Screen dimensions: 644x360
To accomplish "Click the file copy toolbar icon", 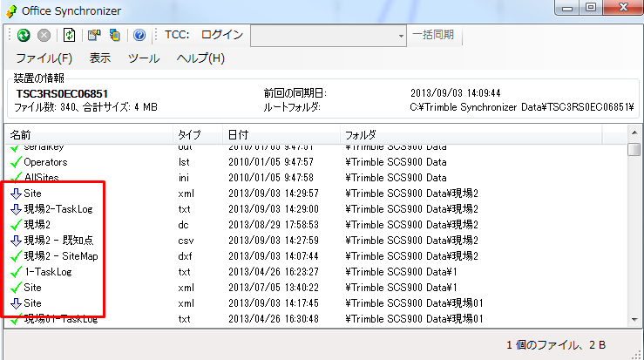I will point(114,36).
